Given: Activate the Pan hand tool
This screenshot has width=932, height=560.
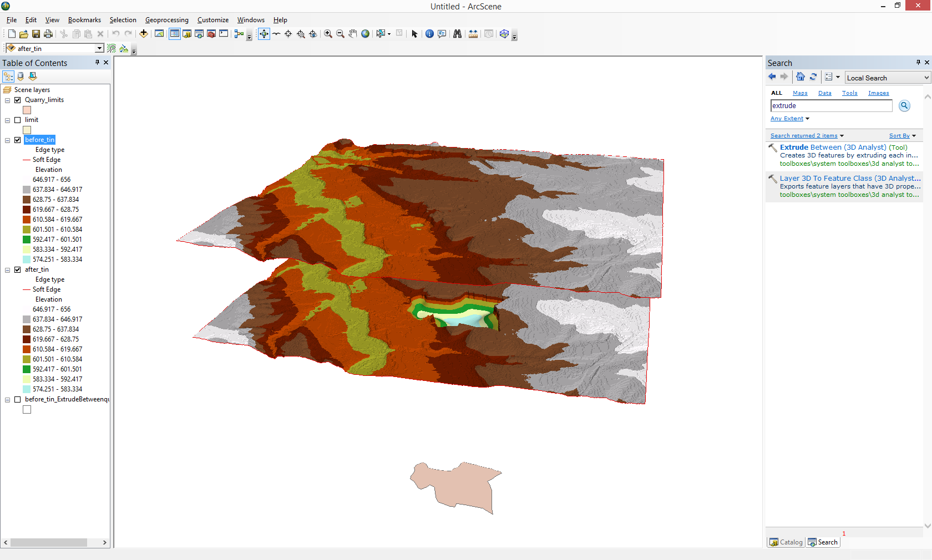Looking at the screenshot, I should (x=353, y=34).
